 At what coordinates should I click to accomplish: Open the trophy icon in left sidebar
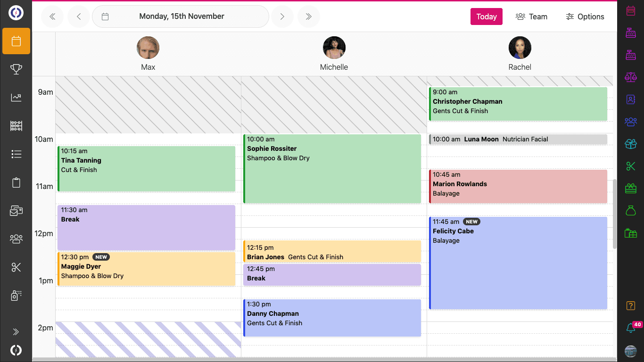coord(16,69)
